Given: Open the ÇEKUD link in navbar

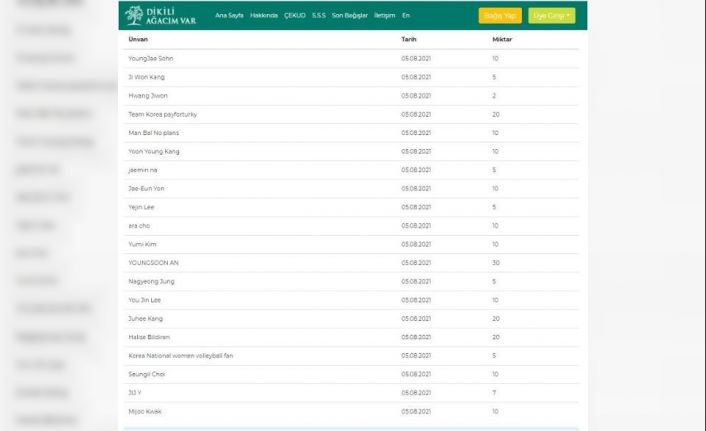Looking at the screenshot, I should coord(295,16).
